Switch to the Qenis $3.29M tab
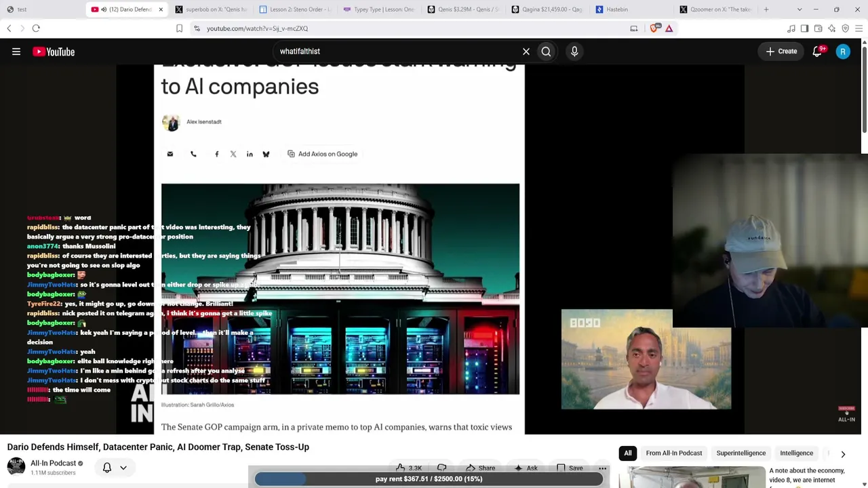Screen dimensions: 868x488 463,9
